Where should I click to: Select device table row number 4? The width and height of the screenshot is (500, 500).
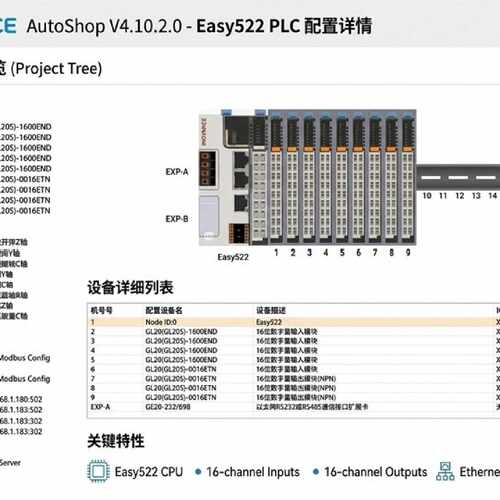[x=293, y=350]
